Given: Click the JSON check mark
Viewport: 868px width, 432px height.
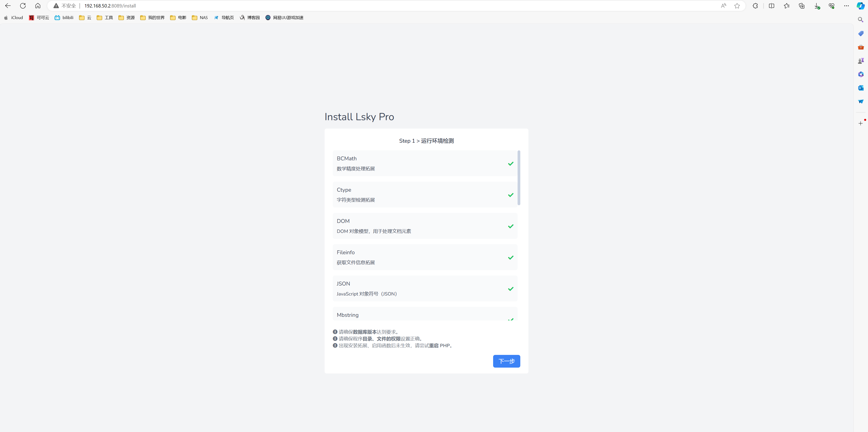Looking at the screenshot, I should point(511,289).
